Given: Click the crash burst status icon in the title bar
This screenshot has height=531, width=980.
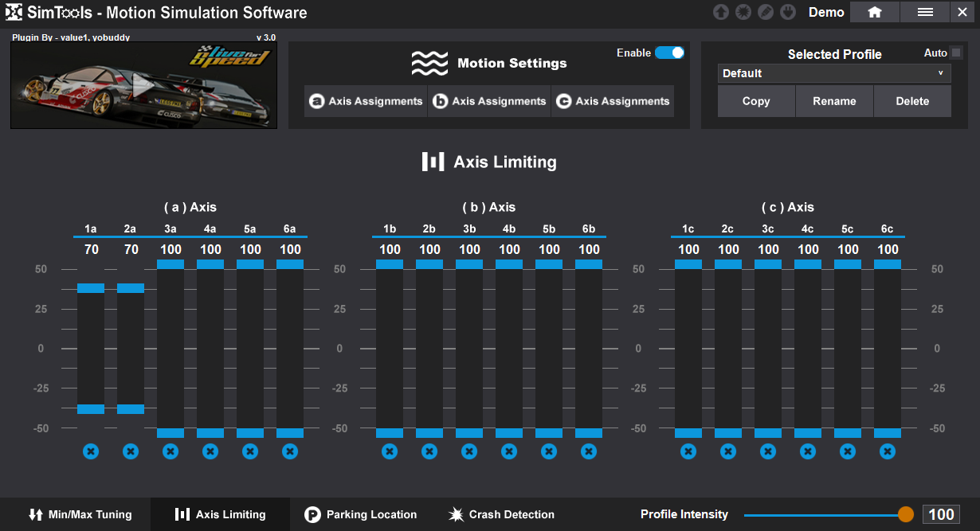Looking at the screenshot, I should 743,12.
